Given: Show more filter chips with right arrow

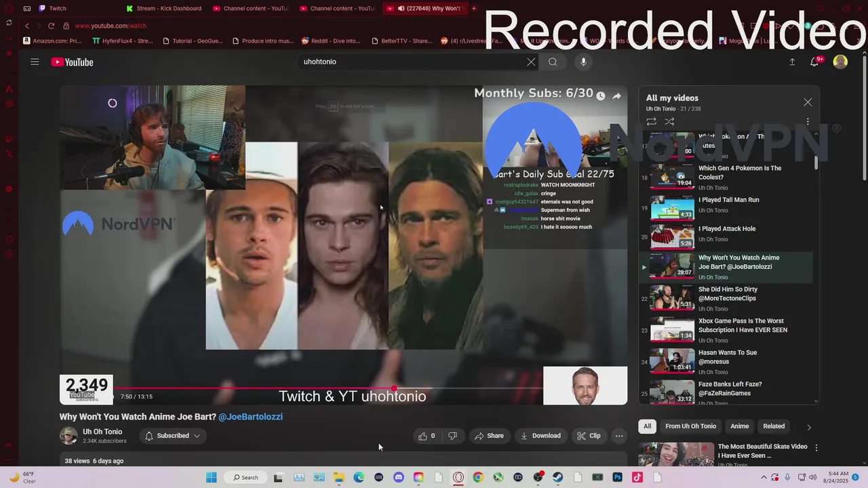Looking at the screenshot, I should tap(808, 427).
